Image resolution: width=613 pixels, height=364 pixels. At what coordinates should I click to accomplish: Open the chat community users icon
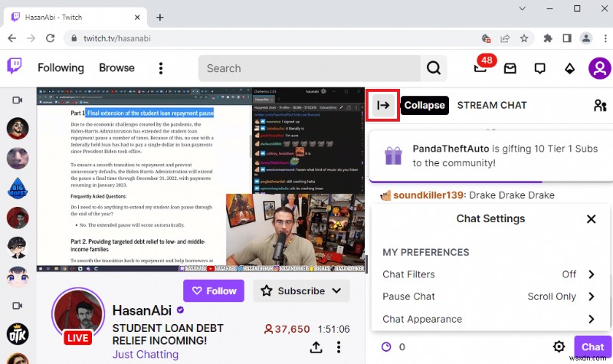point(600,105)
